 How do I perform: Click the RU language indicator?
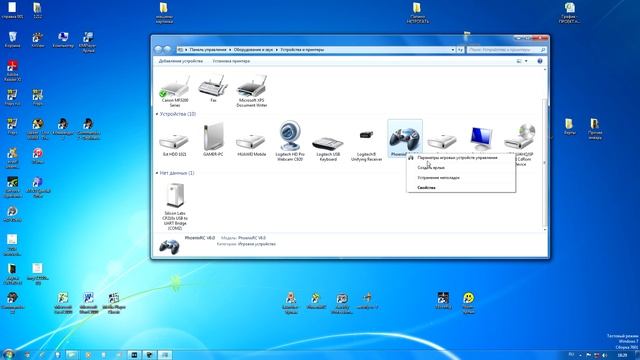point(571,355)
